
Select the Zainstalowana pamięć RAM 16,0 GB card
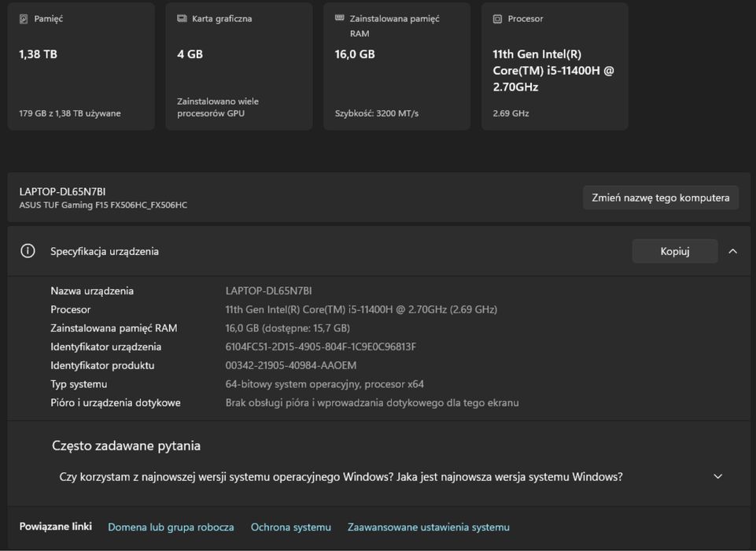(396, 66)
